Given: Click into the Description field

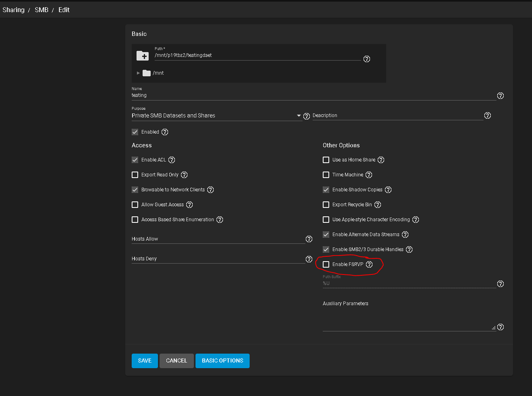Looking at the screenshot, I should click(398, 115).
